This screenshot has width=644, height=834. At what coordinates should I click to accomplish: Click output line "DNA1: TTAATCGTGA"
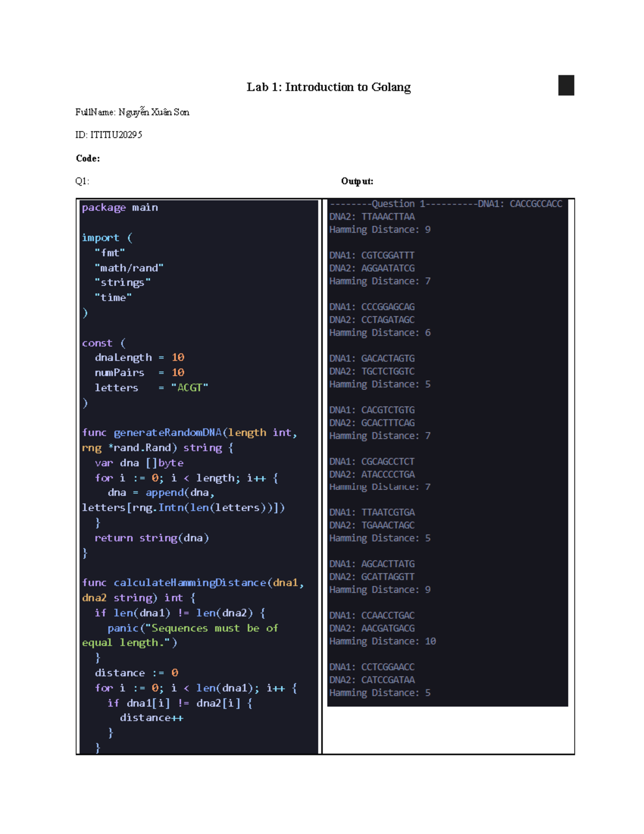[x=372, y=513]
